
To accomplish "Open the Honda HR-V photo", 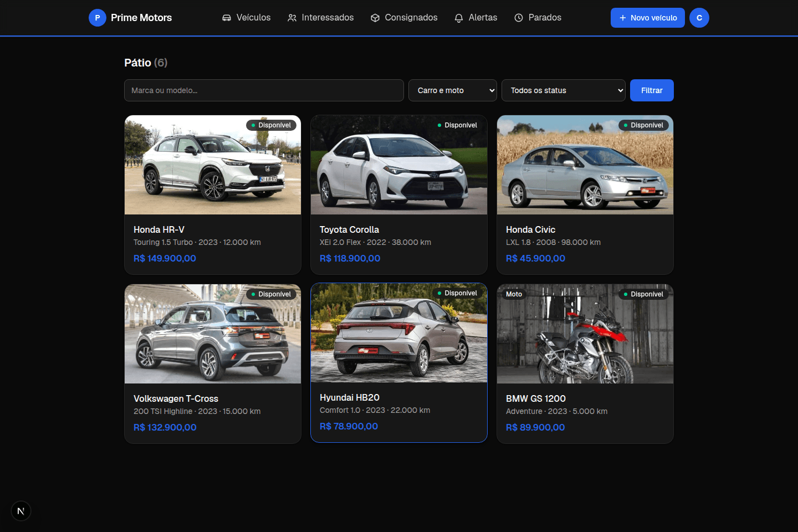I will coord(213,165).
